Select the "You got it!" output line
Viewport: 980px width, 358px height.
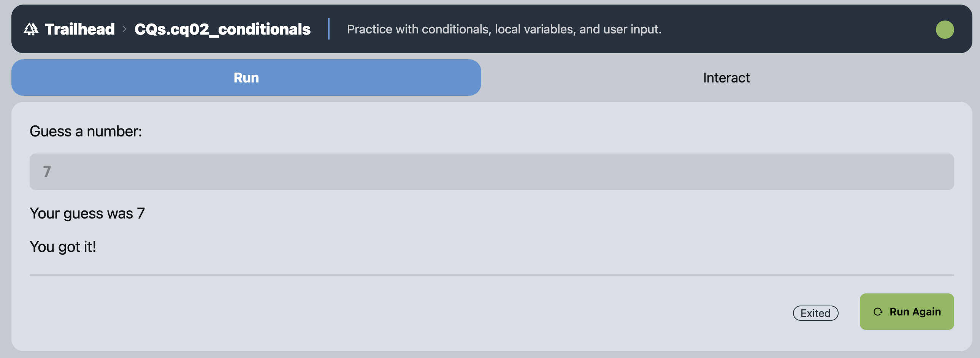[63, 247]
